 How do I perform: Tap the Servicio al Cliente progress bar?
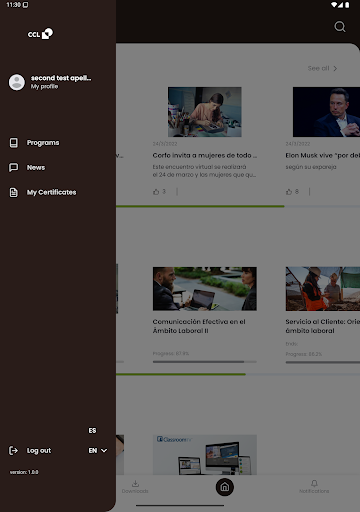coord(323,362)
